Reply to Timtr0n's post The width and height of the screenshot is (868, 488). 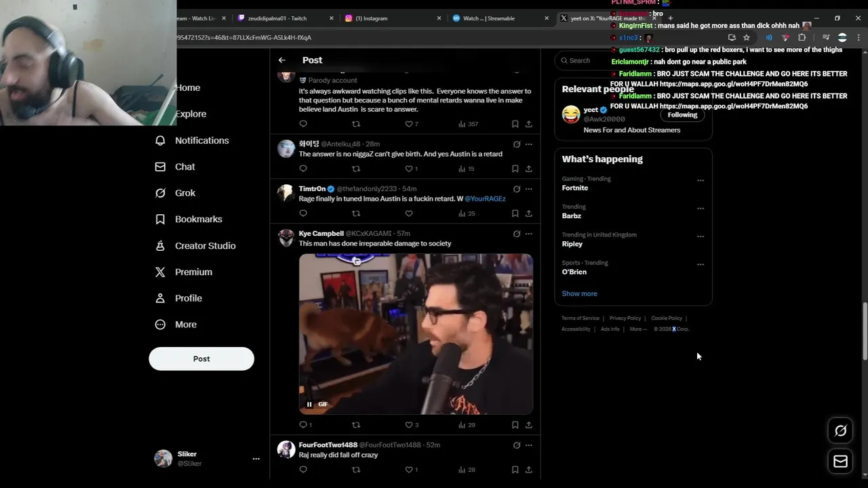[303, 213]
